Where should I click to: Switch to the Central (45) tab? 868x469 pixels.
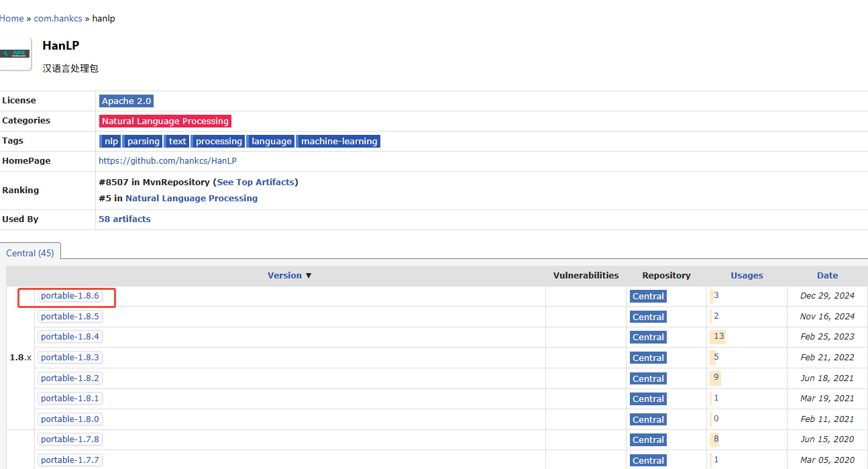point(30,253)
